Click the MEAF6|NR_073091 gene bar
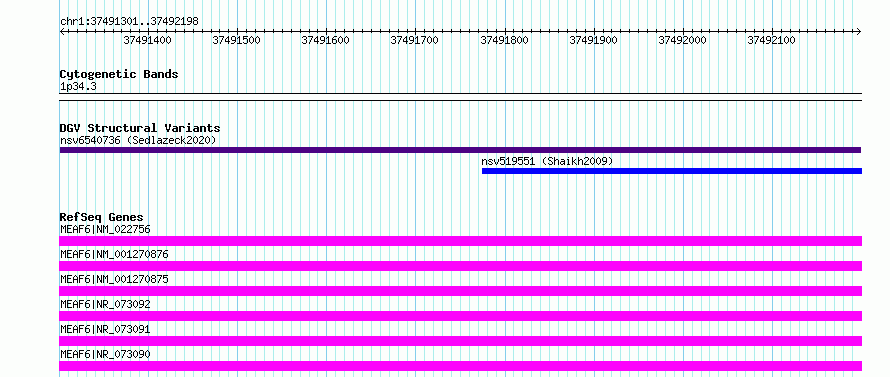This screenshot has height=377, width=890. pos(460,341)
